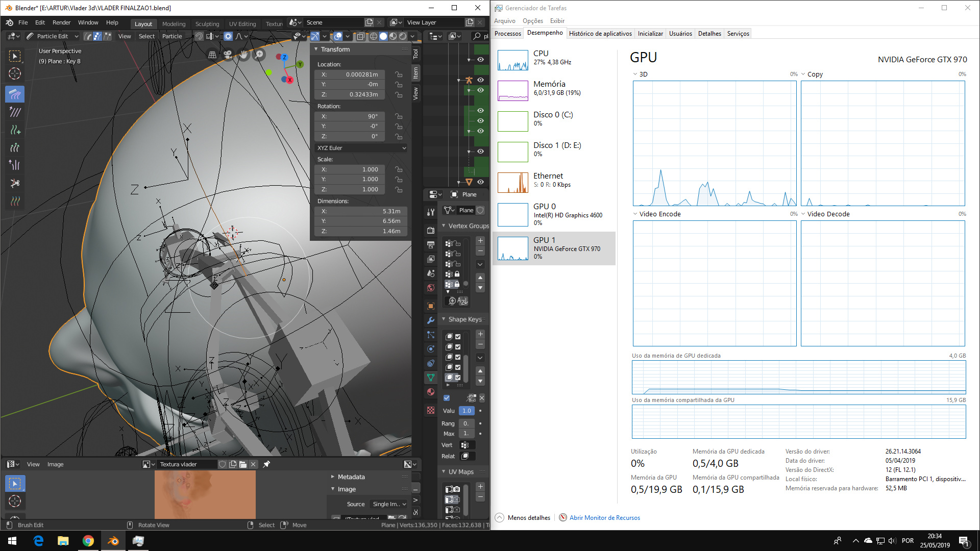Image resolution: width=980 pixels, height=551 pixels.
Task: Switch to the Sculpting workspace tab
Action: pos(207,23)
